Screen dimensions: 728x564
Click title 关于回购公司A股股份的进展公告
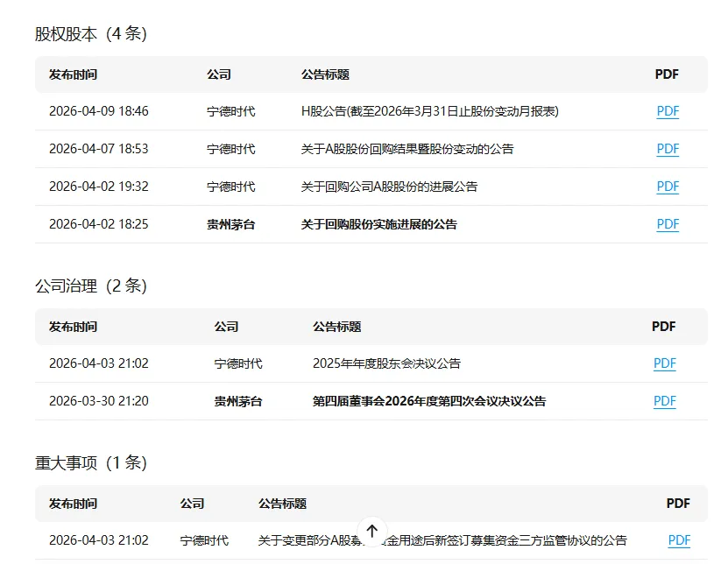click(x=389, y=187)
